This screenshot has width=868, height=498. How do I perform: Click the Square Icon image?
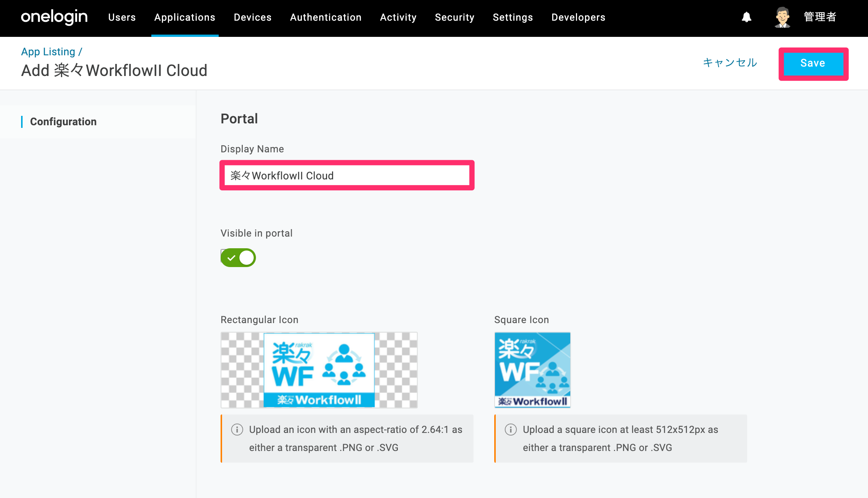533,370
